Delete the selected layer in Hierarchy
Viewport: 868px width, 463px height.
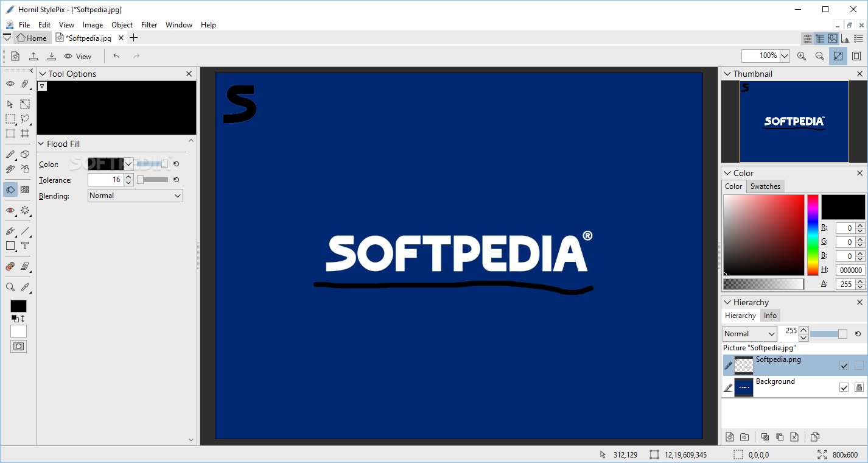click(794, 437)
